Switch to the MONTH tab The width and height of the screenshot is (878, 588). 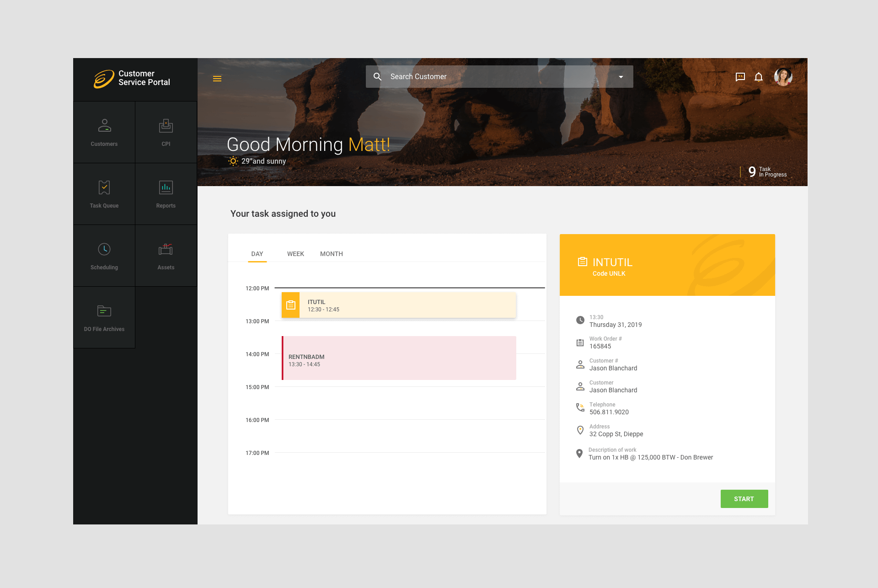(332, 254)
